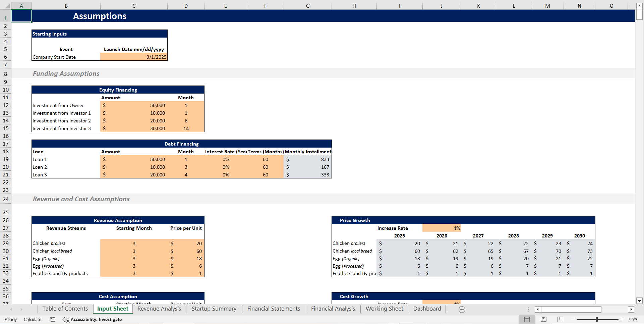Go to the Table of Contents sheet

point(65,309)
